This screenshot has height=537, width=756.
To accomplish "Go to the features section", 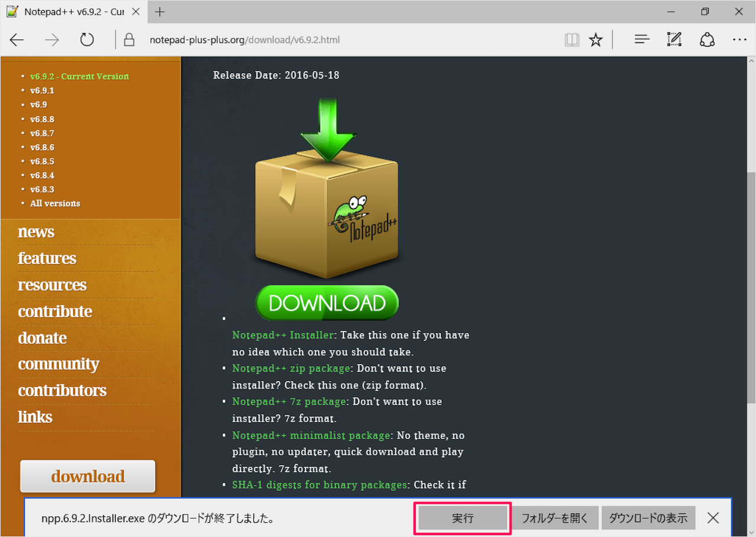I will (x=47, y=258).
